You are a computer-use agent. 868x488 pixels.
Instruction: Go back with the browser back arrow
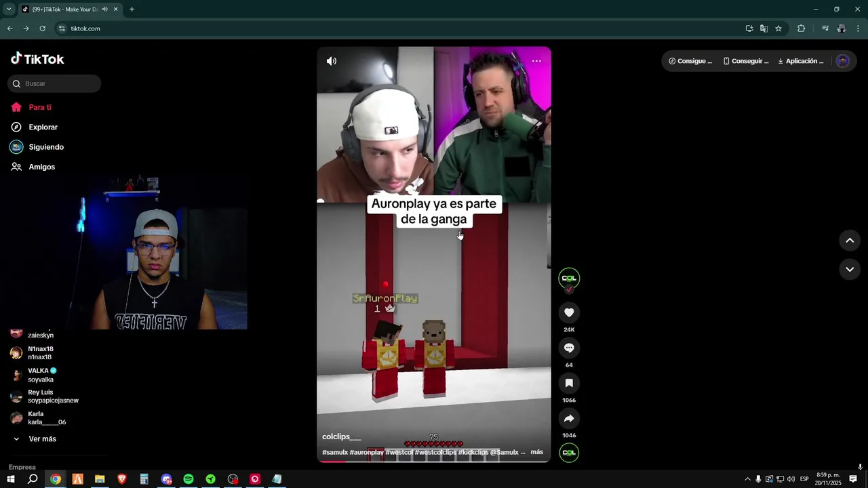pyautogui.click(x=9, y=28)
